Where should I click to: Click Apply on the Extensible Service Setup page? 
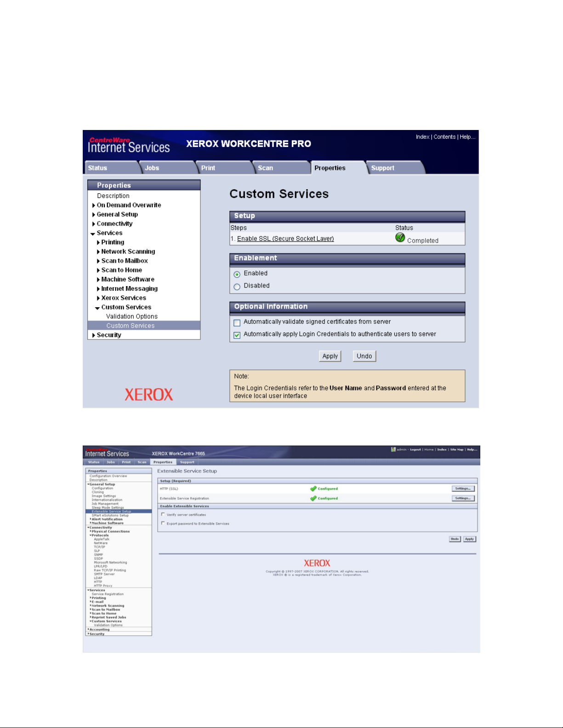coord(469,539)
